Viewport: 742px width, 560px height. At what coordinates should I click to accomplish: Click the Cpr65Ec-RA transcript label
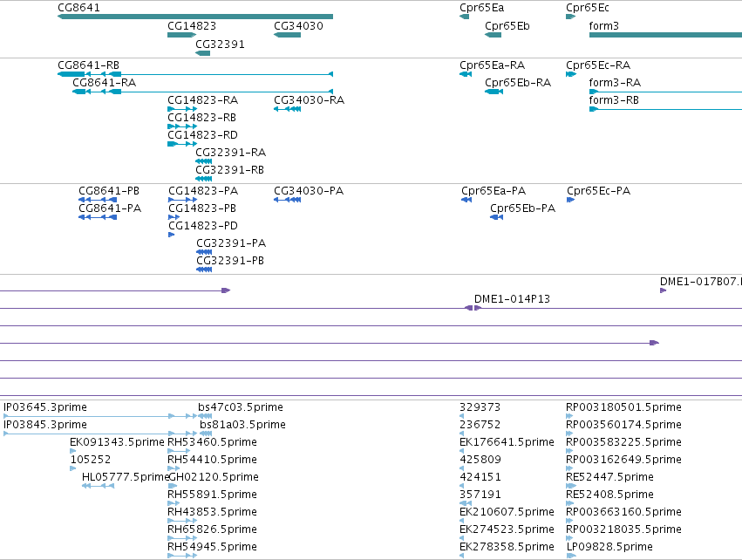pos(598,65)
